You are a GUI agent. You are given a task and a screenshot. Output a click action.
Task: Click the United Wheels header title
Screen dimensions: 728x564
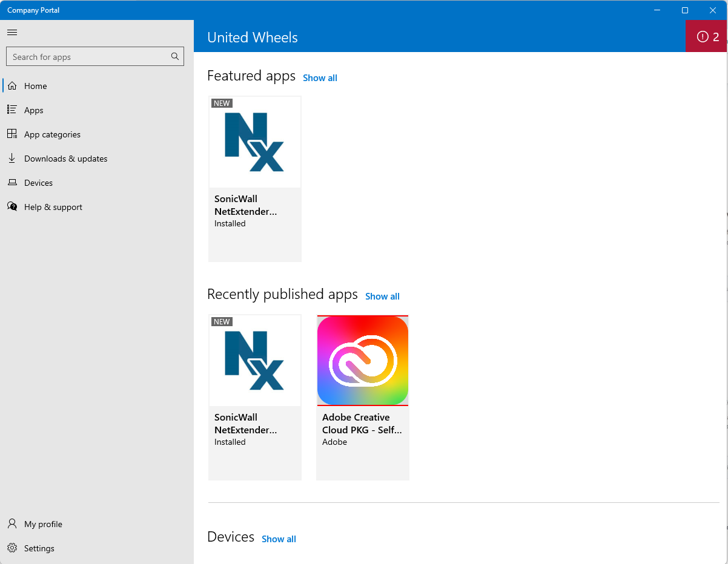tap(253, 37)
